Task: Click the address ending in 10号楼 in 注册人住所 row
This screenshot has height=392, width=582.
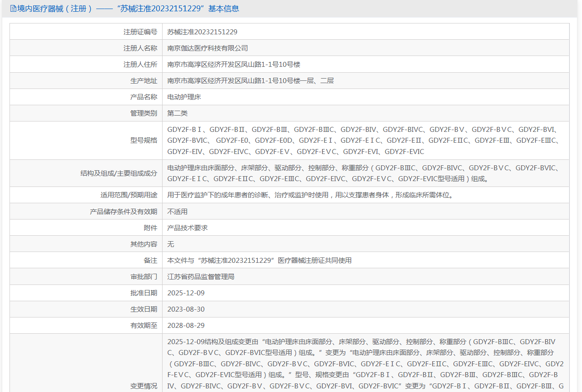Action: coord(234,65)
